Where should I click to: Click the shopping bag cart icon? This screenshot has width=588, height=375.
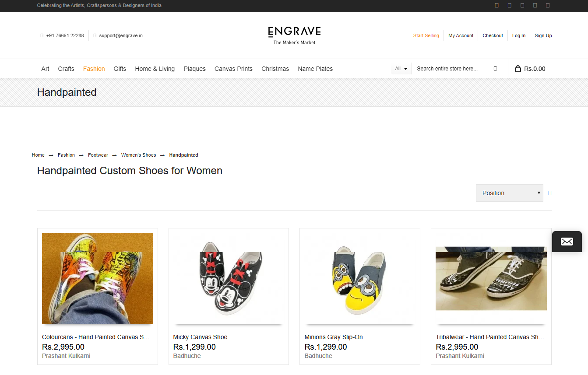click(x=518, y=69)
